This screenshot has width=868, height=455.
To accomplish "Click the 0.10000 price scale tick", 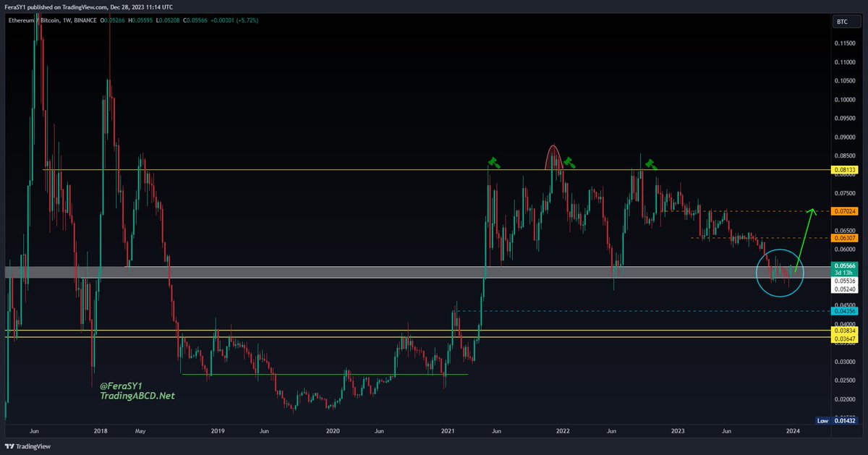I will (x=846, y=100).
